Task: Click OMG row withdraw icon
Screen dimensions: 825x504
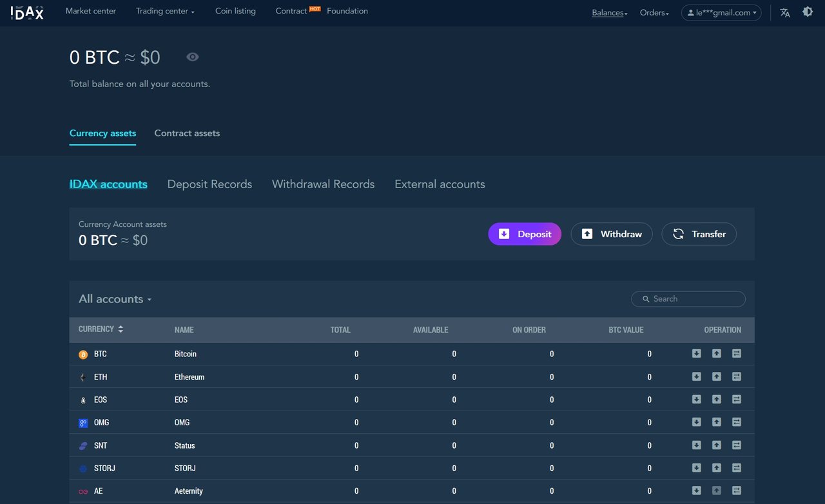Action: pos(717,422)
